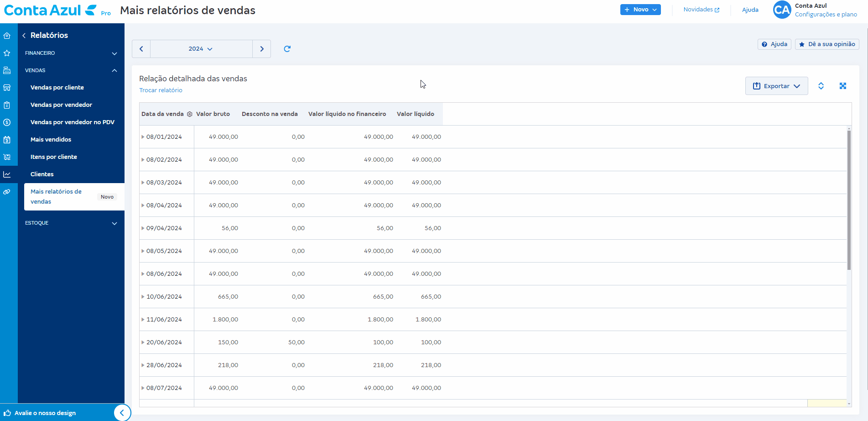
Task: Open the dollar calendar icon in left rail
Action: point(7,140)
